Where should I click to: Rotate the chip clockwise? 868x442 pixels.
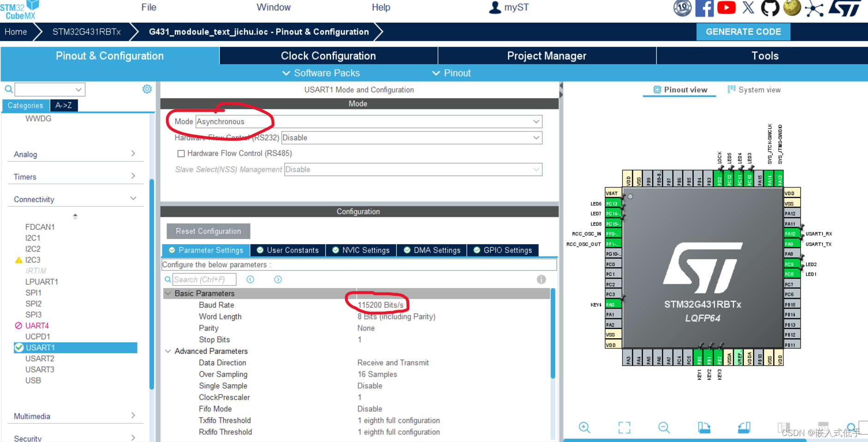(x=704, y=428)
